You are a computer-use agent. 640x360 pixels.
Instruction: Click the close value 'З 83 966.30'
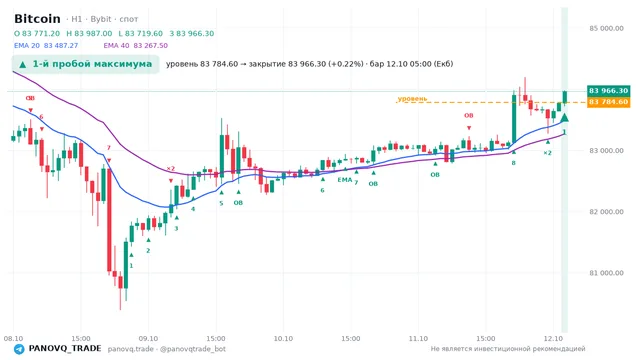[x=191, y=33]
